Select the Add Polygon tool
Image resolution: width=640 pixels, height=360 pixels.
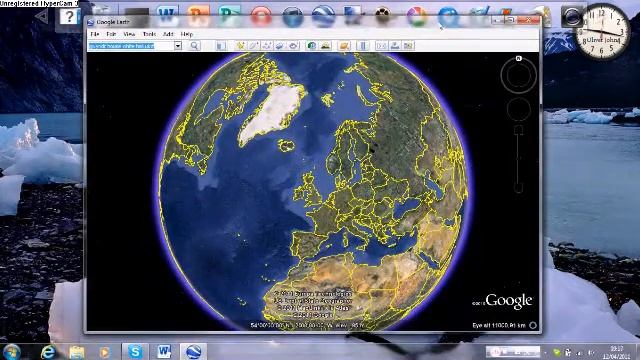tap(253, 46)
